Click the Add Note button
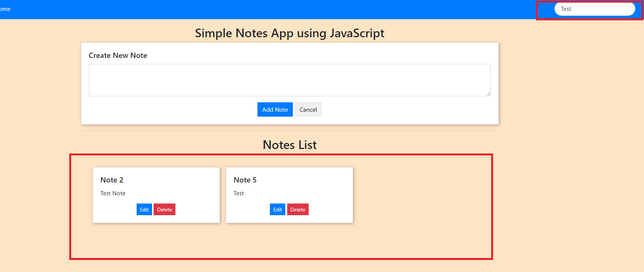Image resolution: width=644 pixels, height=272 pixels. 275,109
